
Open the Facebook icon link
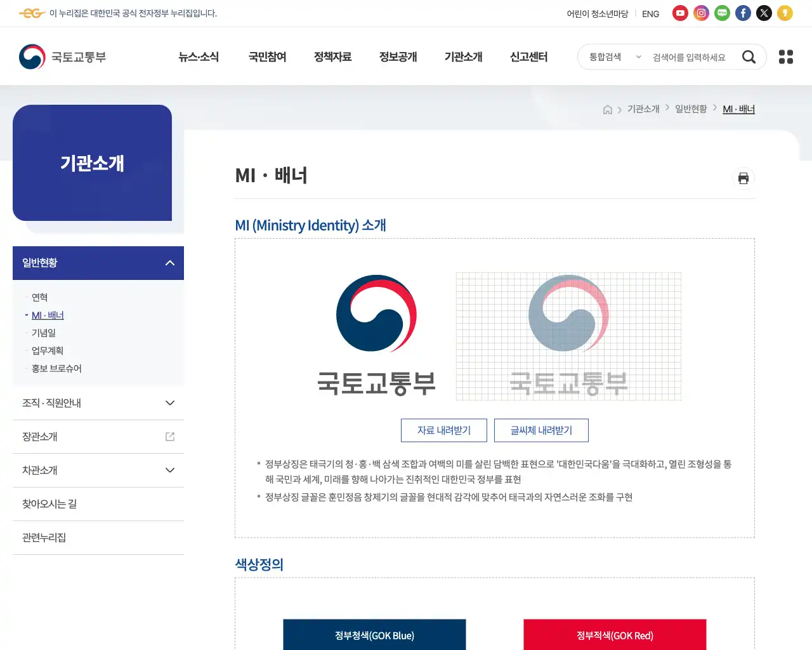[x=743, y=13]
